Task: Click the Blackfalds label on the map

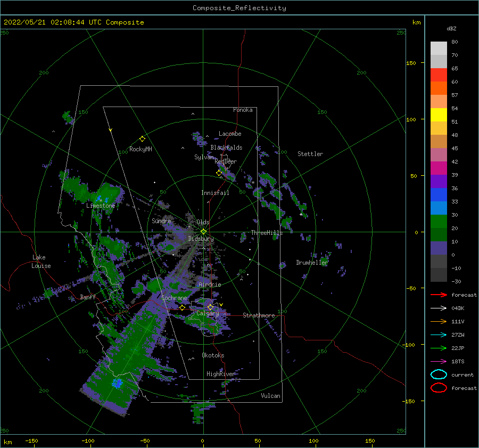Action: (x=226, y=148)
